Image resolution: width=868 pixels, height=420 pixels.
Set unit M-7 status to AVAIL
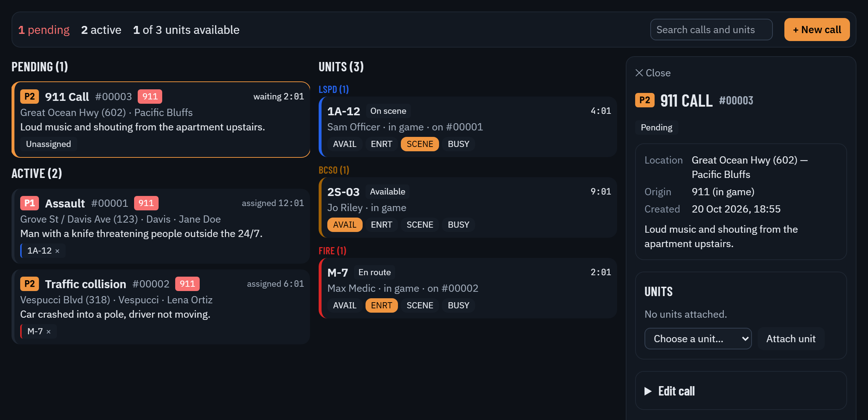click(x=345, y=305)
